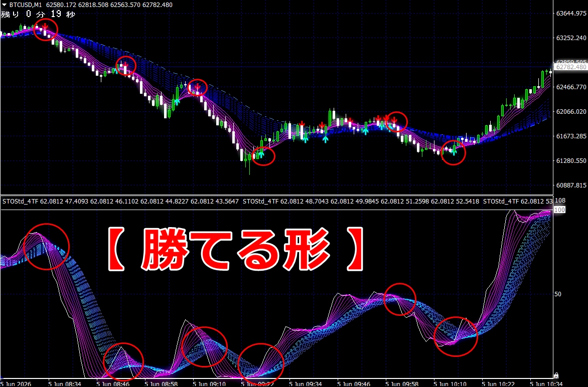Click price axis label 63644.975
This screenshot has height=387, width=588.
point(571,14)
